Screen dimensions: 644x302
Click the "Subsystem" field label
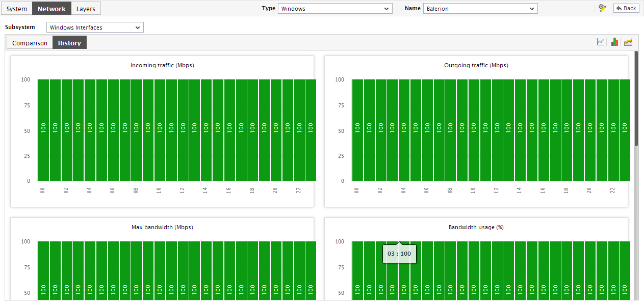pyautogui.click(x=20, y=27)
